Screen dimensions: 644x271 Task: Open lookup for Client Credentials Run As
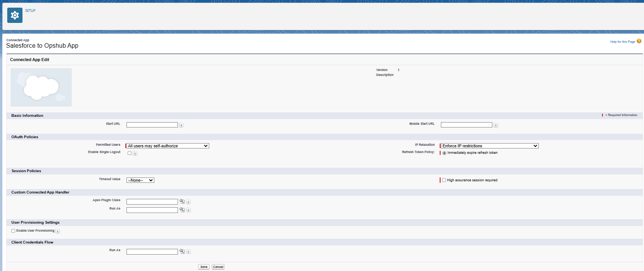182,252
